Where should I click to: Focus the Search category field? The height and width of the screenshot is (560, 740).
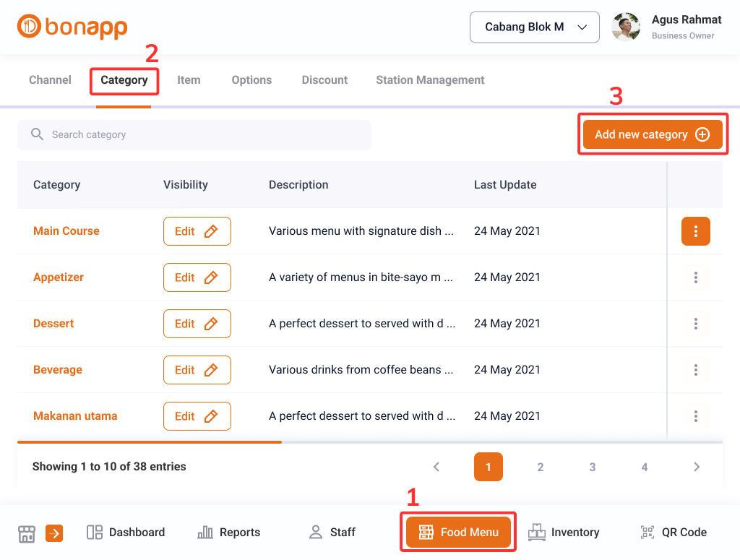[194, 135]
